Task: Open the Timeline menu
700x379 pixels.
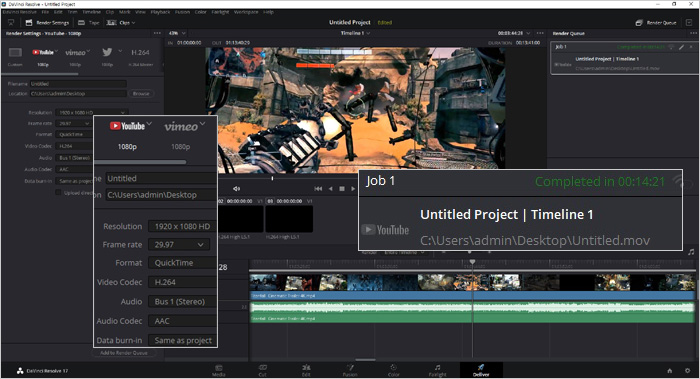Action: tap(92, 12)
